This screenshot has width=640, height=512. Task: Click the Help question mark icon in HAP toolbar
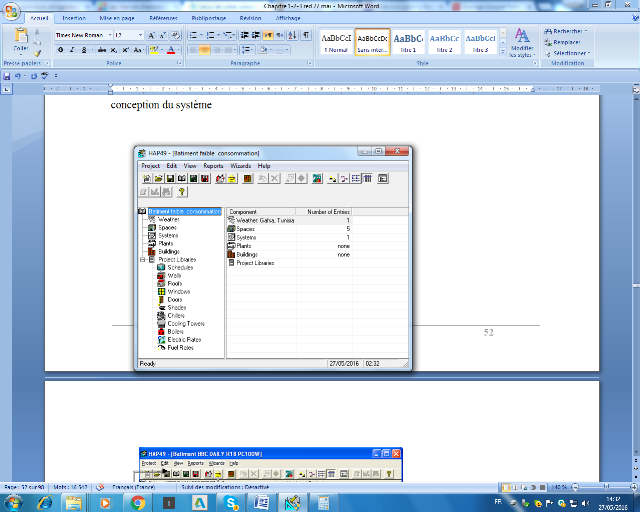pyautogui.click(x=183, y=191)
